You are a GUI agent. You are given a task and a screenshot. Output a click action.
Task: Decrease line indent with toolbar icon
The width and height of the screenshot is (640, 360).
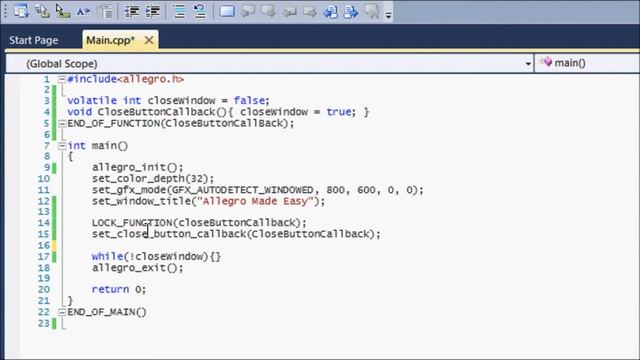click(131, 11)
